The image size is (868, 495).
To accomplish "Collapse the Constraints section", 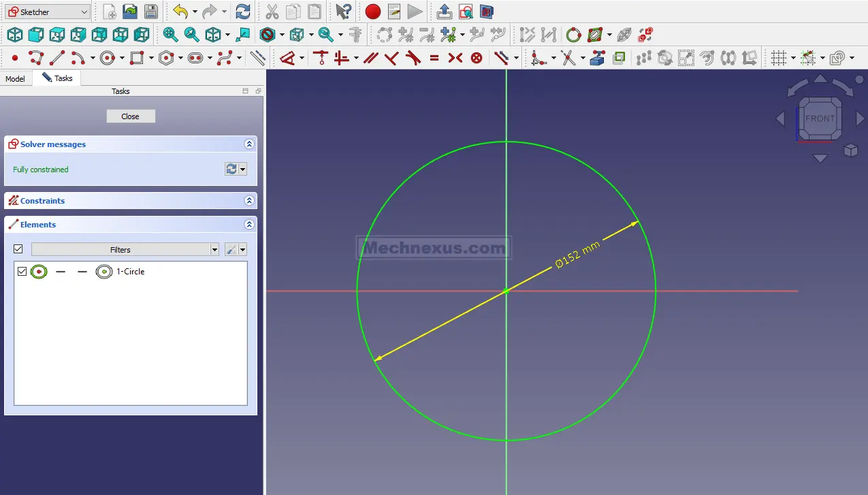I will [249, 201].
